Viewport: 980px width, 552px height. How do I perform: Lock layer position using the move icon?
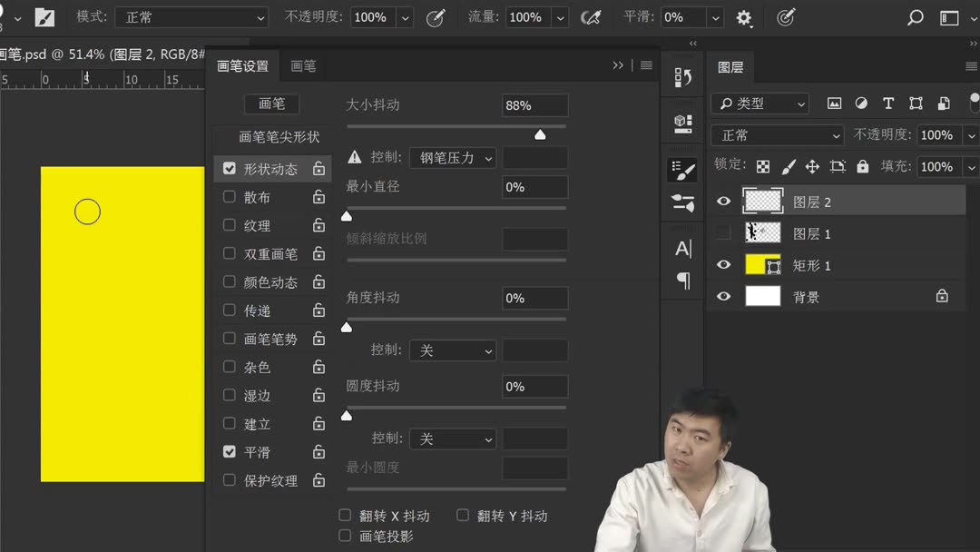pos(813,166)
